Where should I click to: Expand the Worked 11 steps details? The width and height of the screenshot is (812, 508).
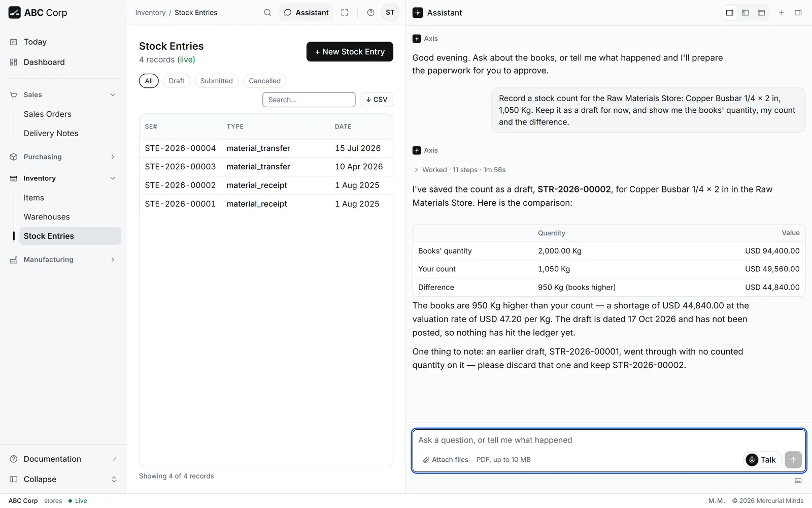[460, 170]
